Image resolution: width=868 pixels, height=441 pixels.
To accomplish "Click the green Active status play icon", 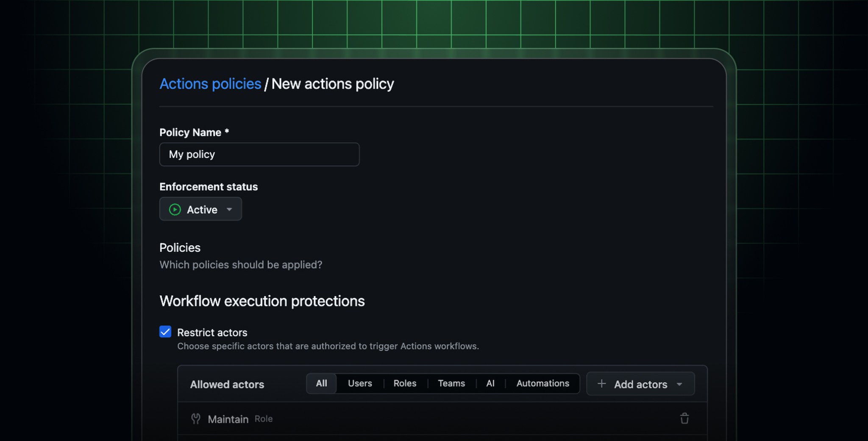I will (175, 209).
